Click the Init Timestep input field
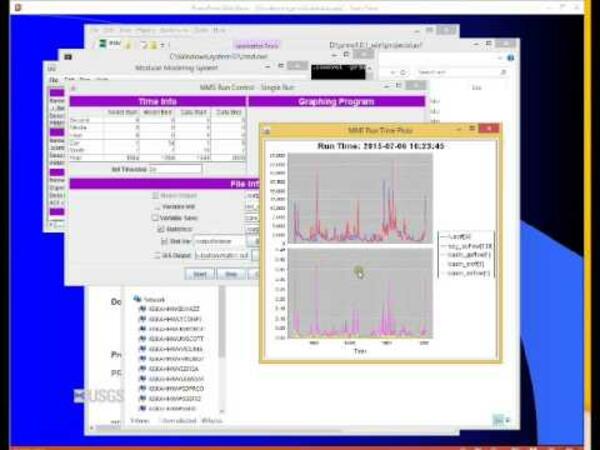600x450 pixels. click(x=175, y=169)
